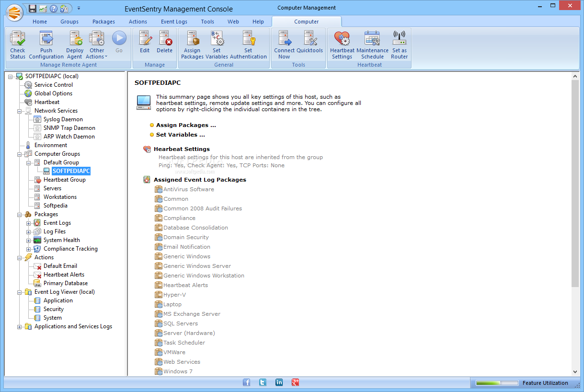584x392 pixels.
Task: Open Set Authentication in the ribbon
Action: click(x=248, y=45)
